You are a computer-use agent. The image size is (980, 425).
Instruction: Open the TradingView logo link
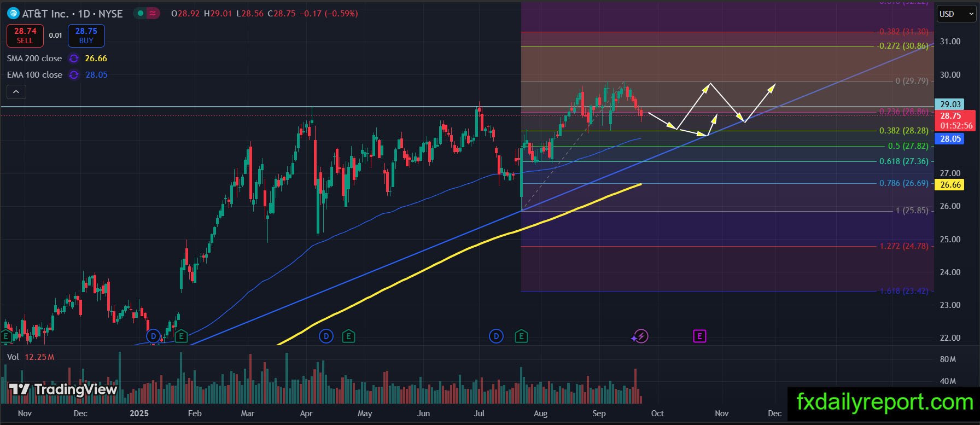[63, 389]
